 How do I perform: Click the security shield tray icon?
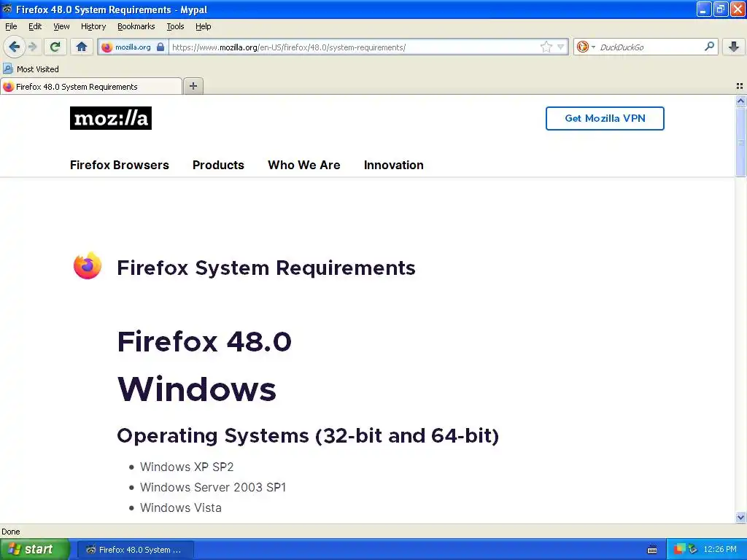coord(679,549)
